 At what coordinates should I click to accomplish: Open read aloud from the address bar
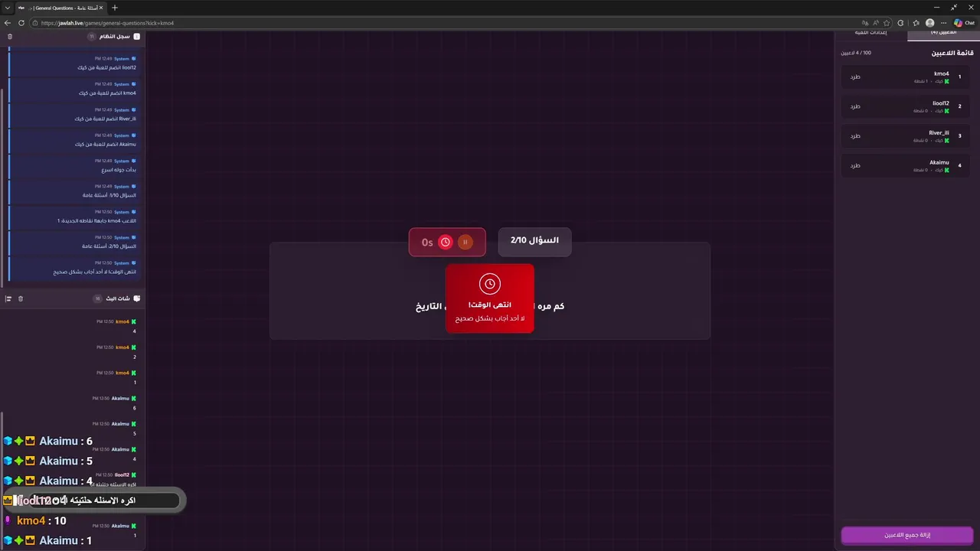tap(875, 23)
